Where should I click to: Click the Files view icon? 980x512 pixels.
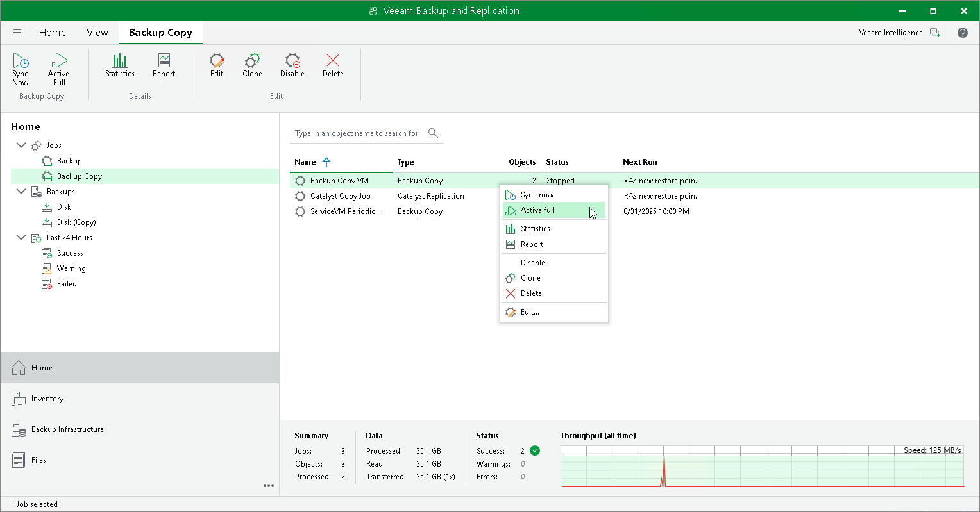tap(19, 460)
